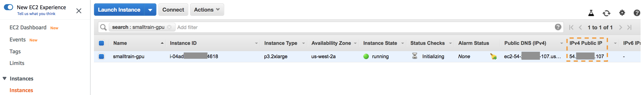Collapse the Instances section in the sidebar

(x=5, y=78)
